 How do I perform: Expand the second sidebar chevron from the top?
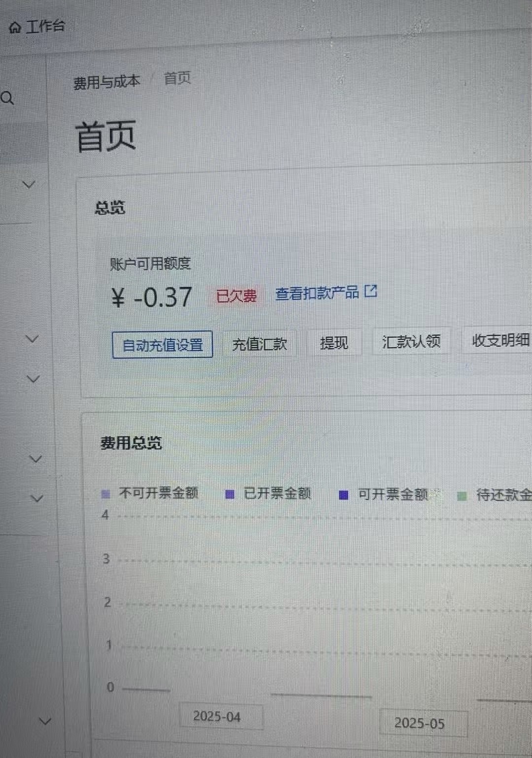click(32, 339)
